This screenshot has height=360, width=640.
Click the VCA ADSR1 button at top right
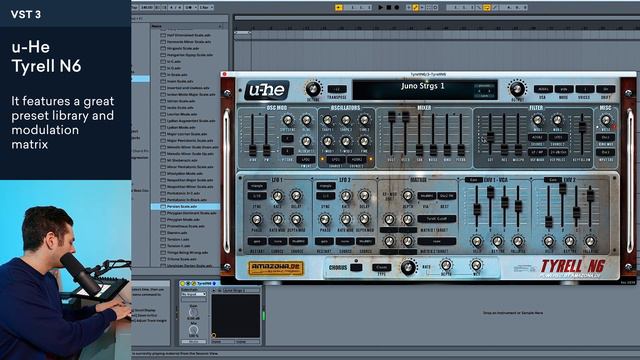pos(543,89)
